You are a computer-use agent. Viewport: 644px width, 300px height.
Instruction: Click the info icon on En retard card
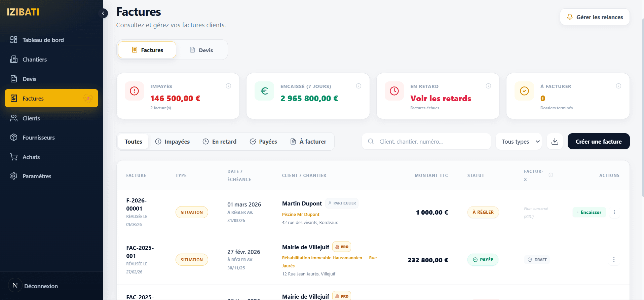(488, 86)
